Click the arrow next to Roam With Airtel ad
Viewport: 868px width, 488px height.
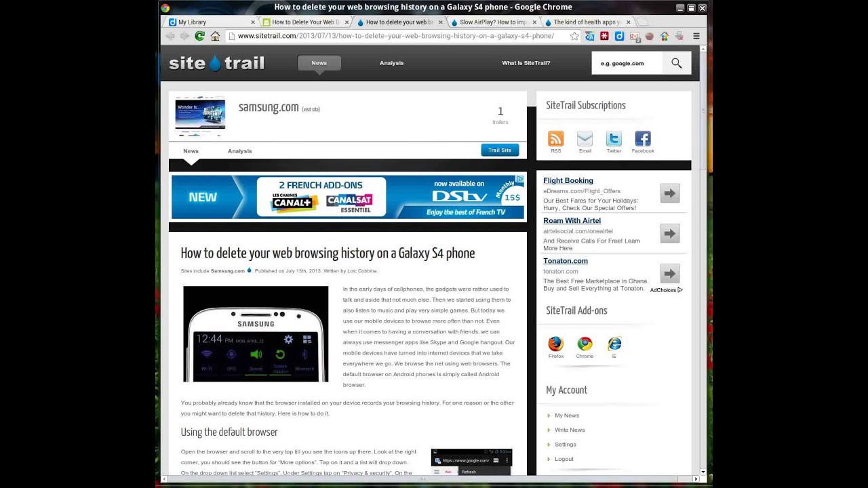click(x=670, y=234)
